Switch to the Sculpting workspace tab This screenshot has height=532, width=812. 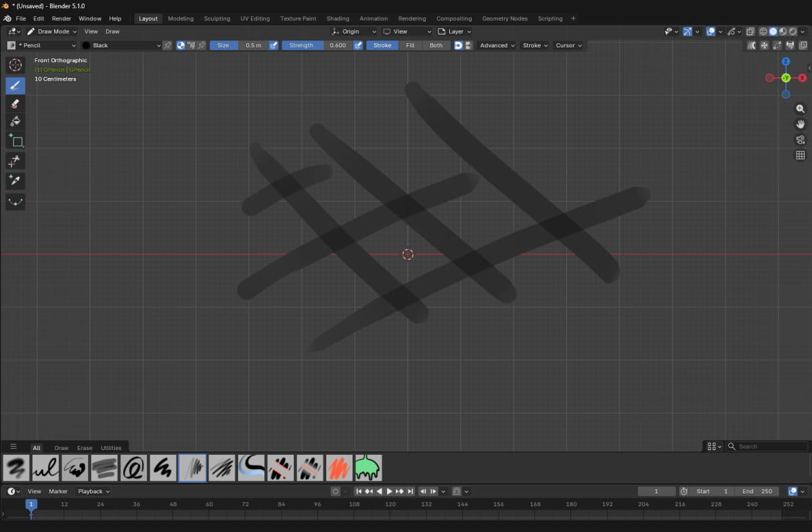coord(217,18)
